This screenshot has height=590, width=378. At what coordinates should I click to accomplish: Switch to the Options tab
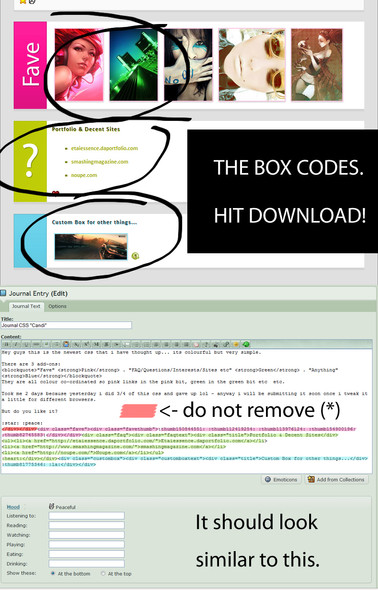(x=57, y=306)
